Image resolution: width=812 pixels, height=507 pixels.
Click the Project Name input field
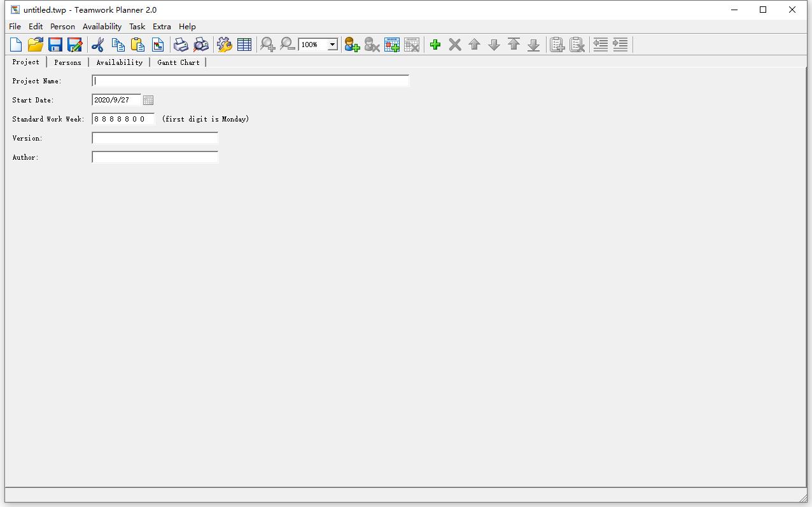[250, 81]
